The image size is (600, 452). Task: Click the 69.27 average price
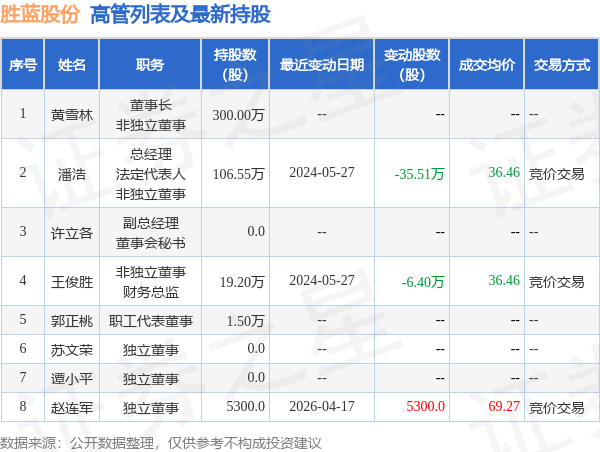point(504,406)
